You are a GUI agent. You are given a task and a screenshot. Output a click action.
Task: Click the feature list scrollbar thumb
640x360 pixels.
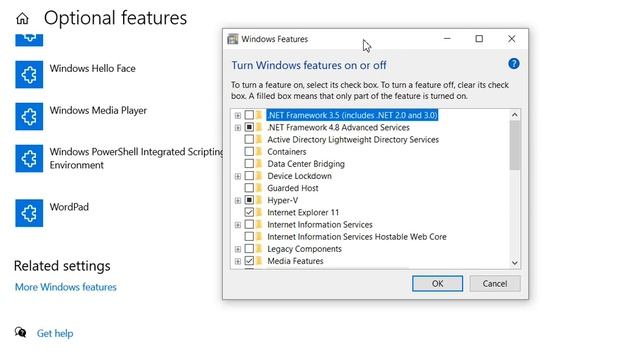515,145
